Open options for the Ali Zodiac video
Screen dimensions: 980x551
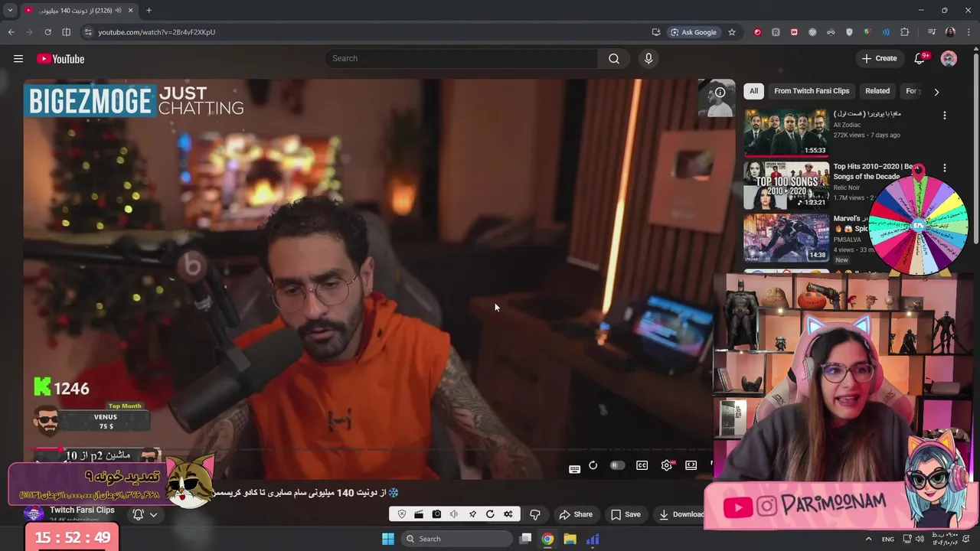tap(944, 116)
